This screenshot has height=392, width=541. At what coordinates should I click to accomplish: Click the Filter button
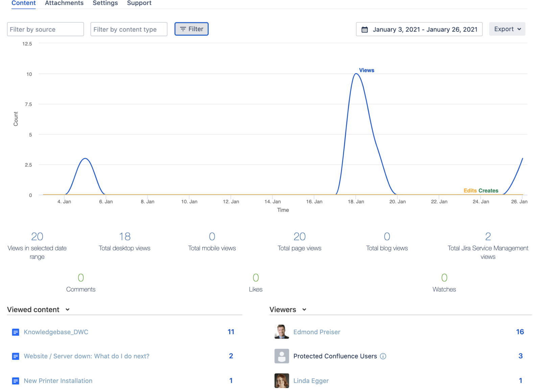191,29
